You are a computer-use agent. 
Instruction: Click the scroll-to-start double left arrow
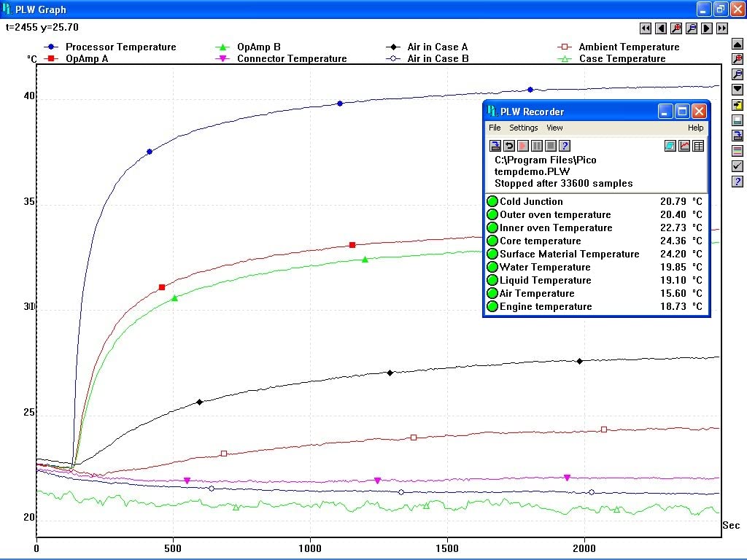click(646, 28)
